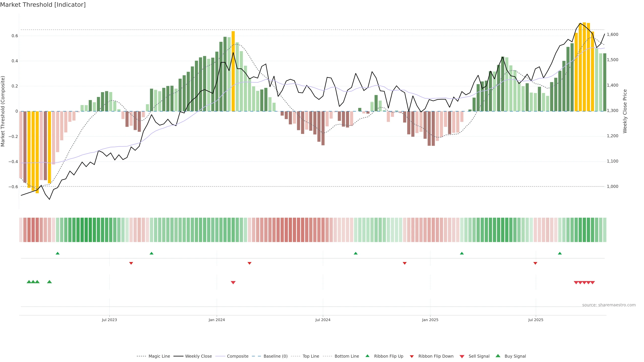This screenshot has width=644, height=362.
Task: Click the ribbon flip down marker after Jul 2023
Action: (x=131, y=263)
